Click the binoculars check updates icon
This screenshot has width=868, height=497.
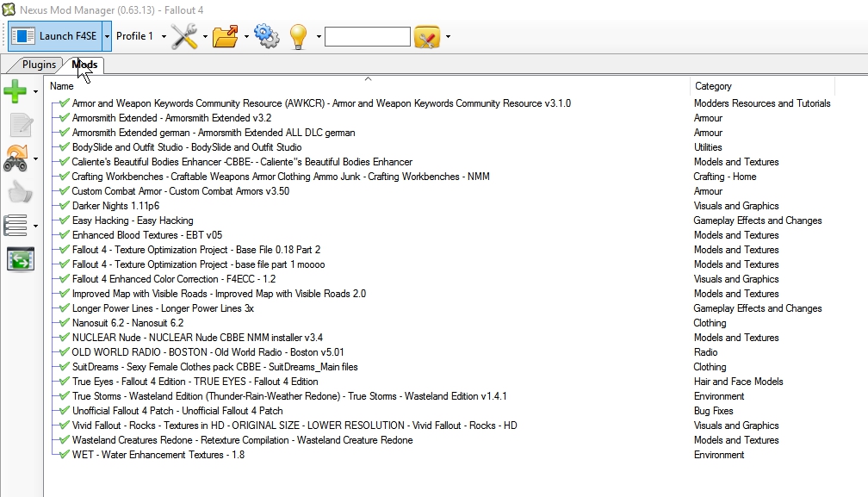click(x=16, y=158)
